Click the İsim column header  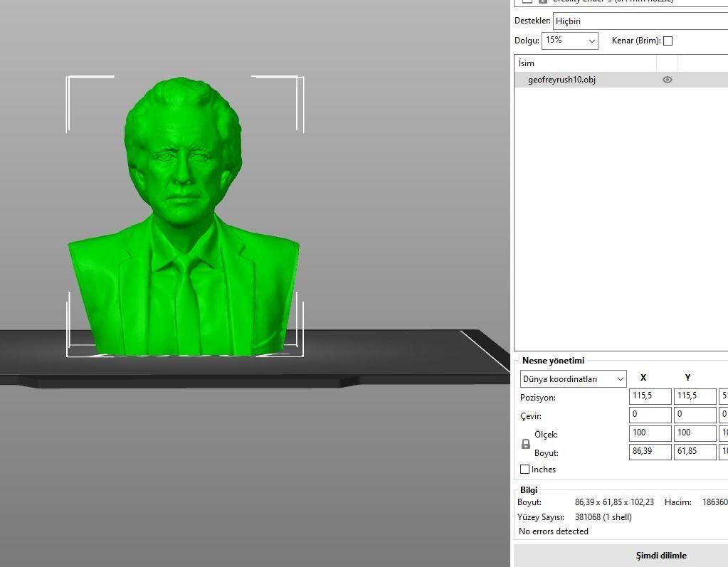click(586, 63)
